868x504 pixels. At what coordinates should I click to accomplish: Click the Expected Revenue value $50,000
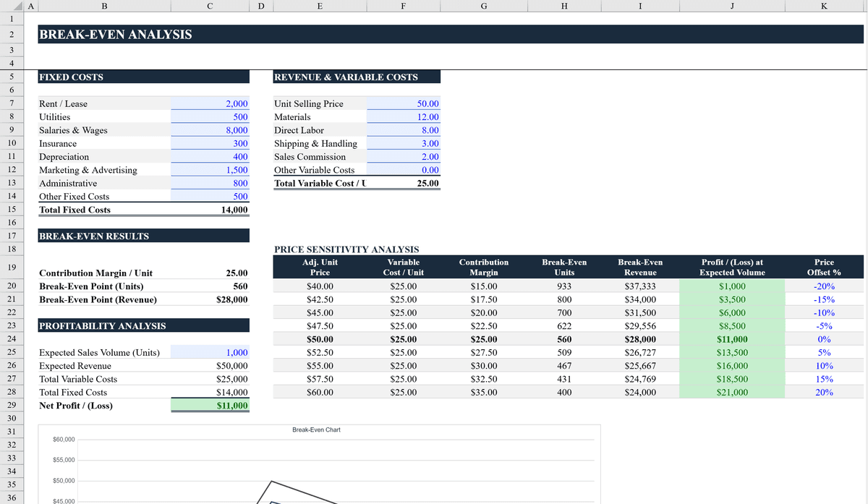coord(210,366)
